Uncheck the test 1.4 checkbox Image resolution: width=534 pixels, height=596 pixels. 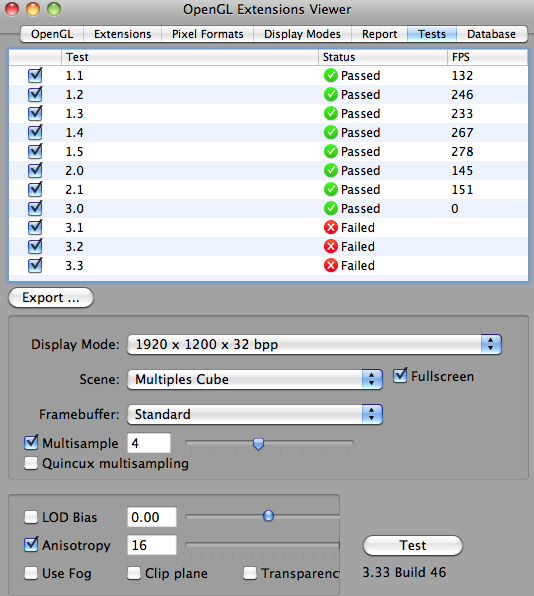point(35,132)
